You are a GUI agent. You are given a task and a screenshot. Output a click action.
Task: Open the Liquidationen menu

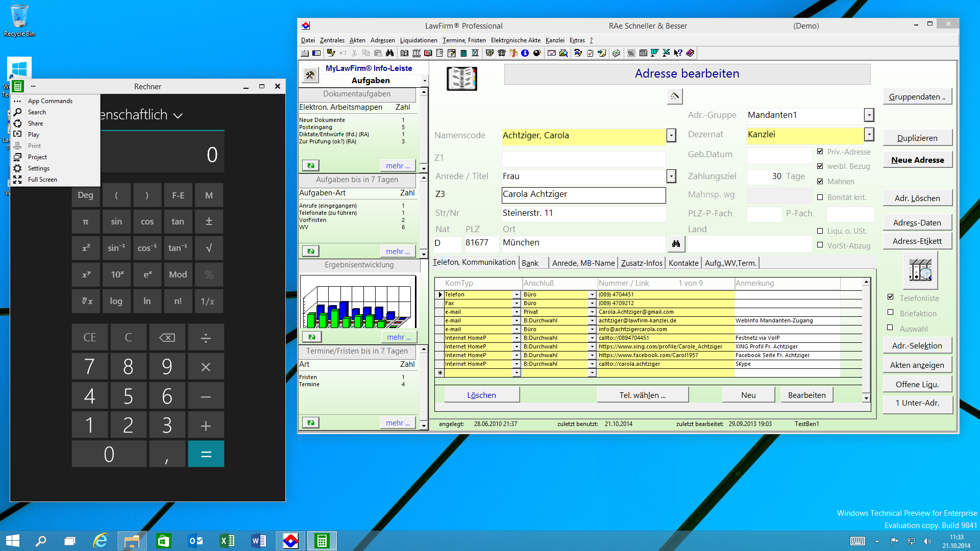[x=418, y=40]
